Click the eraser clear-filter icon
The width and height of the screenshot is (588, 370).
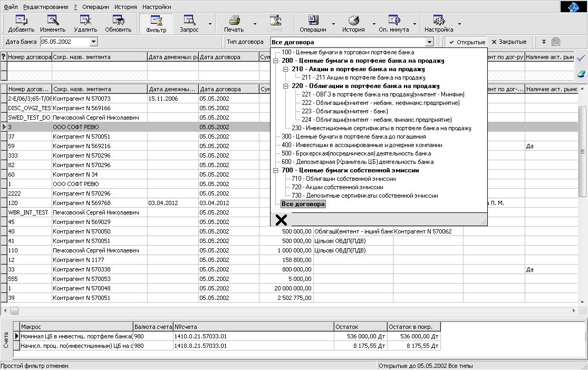point(581,74)
